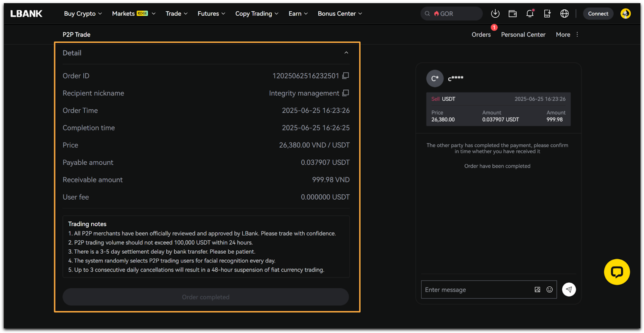Open the download app icon
This screenshot has width=644, height=333.
tap(495, 14)
